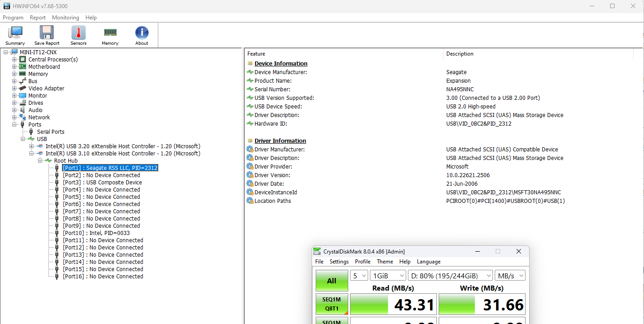Open the HWiNFO64 Help menu
The height and width of the screenshot is (324, 644).
tap(91, 18)
